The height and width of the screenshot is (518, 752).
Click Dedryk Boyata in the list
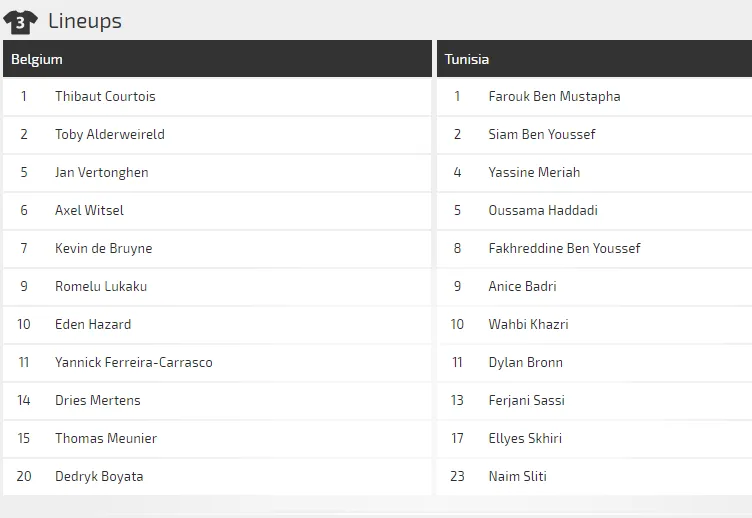coord(99,477)
